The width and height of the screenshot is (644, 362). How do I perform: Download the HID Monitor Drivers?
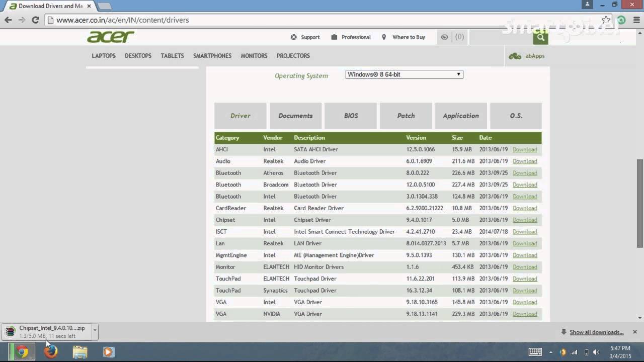pos(525,267)
